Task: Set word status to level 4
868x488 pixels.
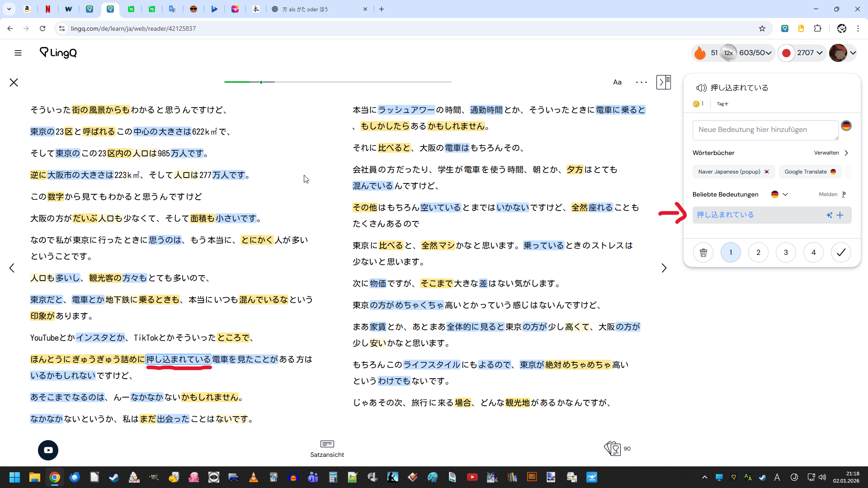Action: 813,253
